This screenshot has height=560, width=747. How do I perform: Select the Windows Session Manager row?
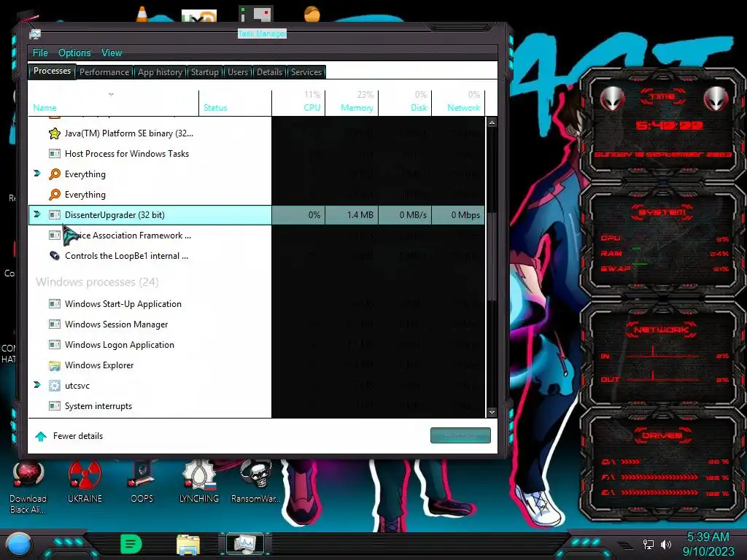257,324
